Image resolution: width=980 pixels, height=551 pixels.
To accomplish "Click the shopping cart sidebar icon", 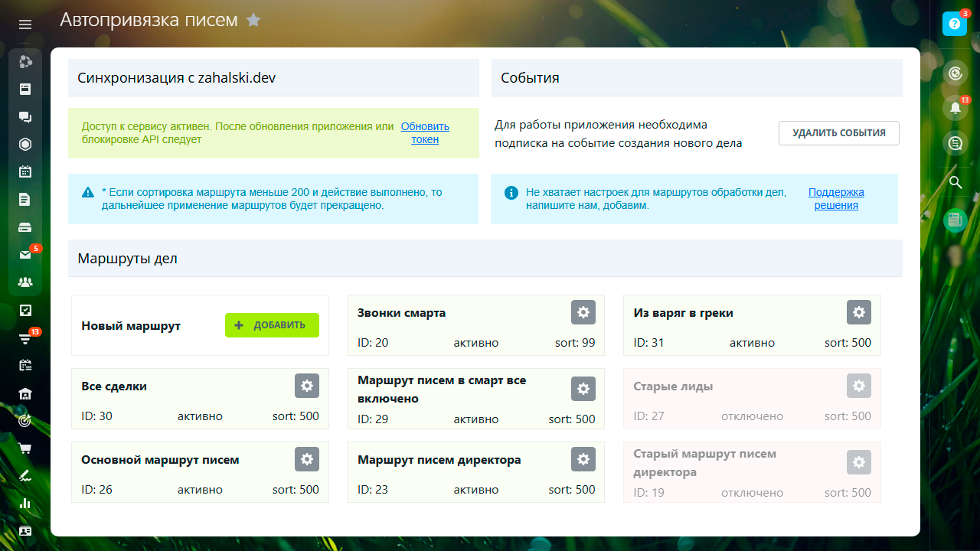I will click(x=25, y=448).
